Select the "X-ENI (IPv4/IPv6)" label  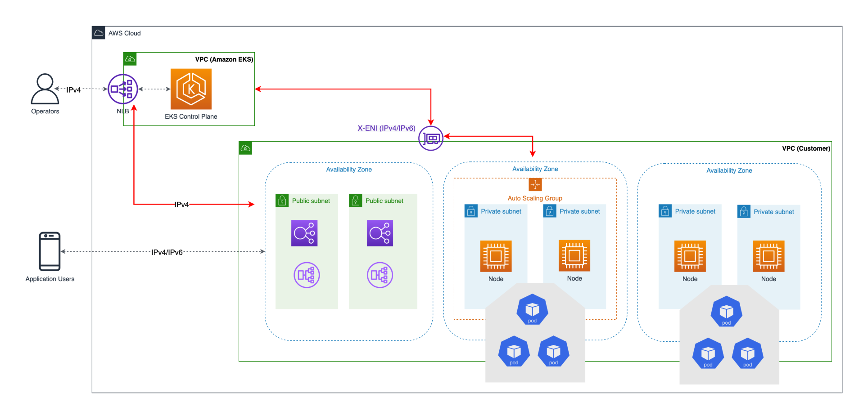386,128
